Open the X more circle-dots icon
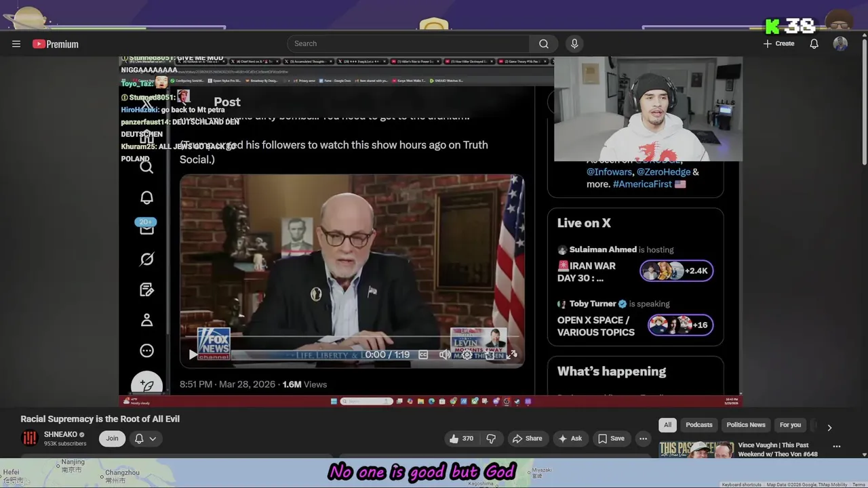This screenshot has width=868, height=488. [x=146, y=350]
